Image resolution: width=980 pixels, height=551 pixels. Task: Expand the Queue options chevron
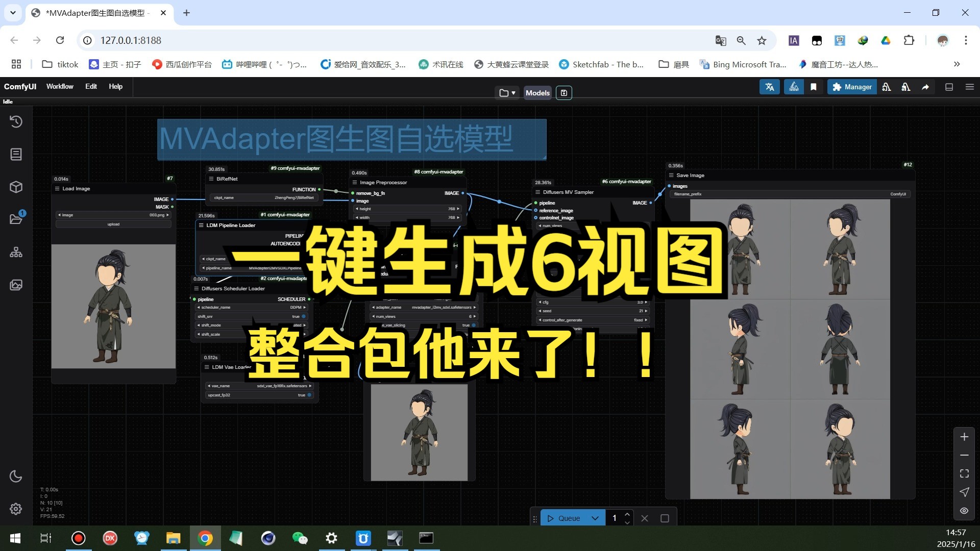pos(595,518)
